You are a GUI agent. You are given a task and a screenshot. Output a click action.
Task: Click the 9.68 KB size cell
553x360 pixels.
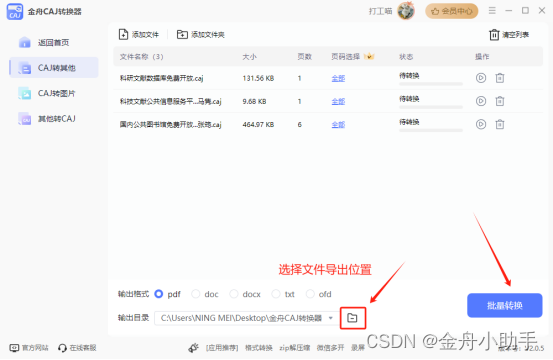tap(254, 102)
